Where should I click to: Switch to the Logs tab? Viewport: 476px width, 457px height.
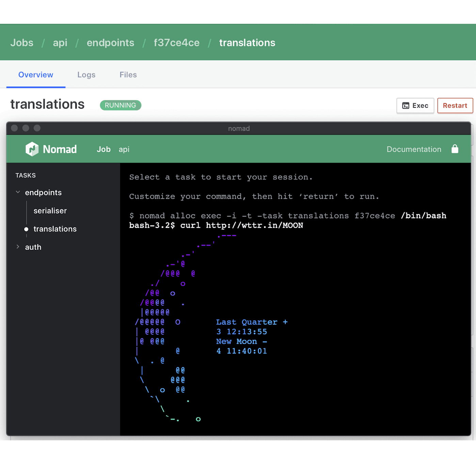pyautogui.click(x=86, y=75)
